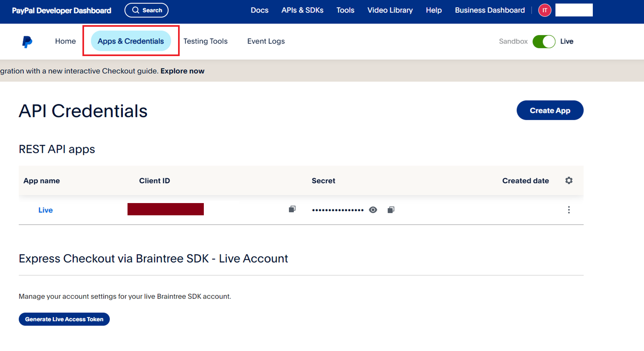Image resolution: width=644 pixels, height=351 pixels.
Task: Open the Search box
Action: coord(147,10)
